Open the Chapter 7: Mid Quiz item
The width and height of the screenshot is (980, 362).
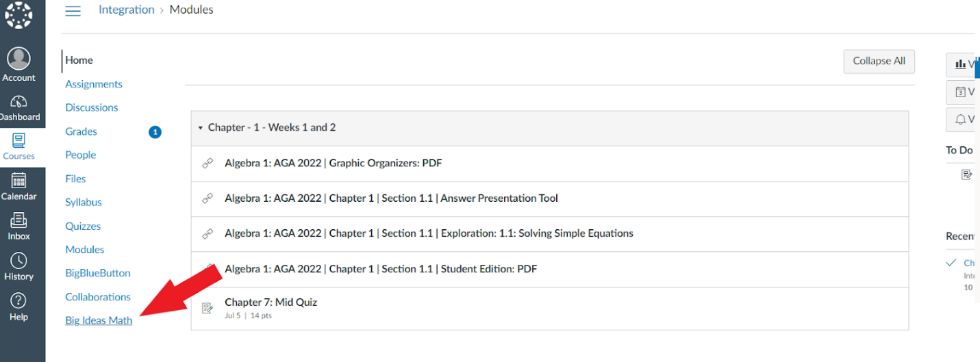pos(271,302)
